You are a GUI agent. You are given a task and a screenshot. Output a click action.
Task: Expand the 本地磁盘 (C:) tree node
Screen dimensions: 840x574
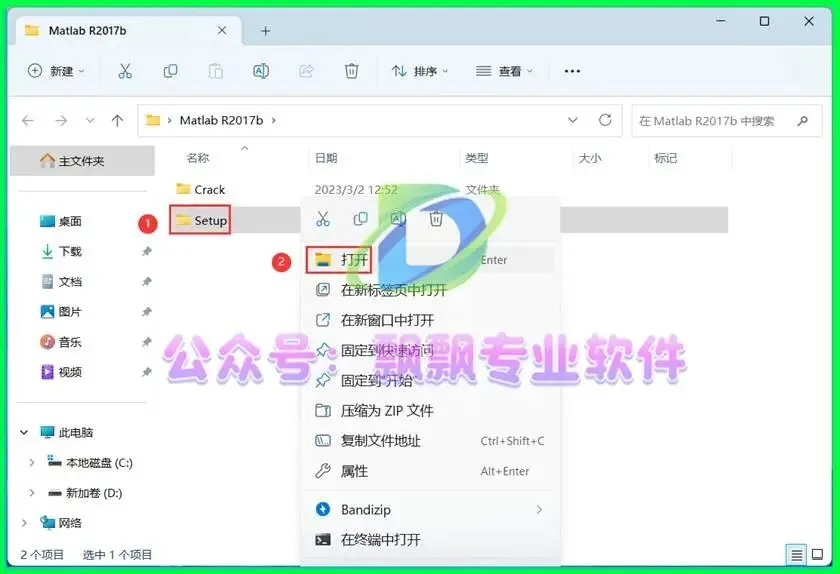31,462
